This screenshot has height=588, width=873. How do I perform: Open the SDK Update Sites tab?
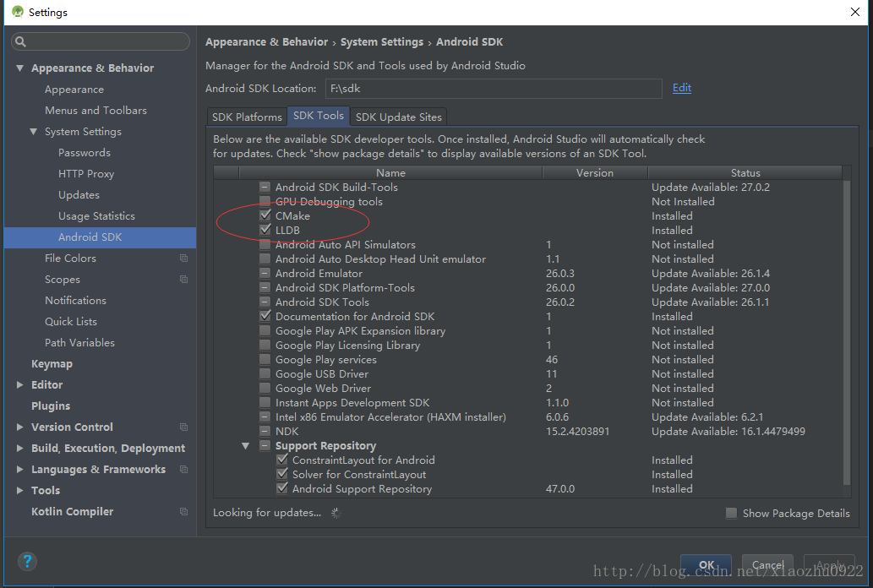tap(399, 117)
